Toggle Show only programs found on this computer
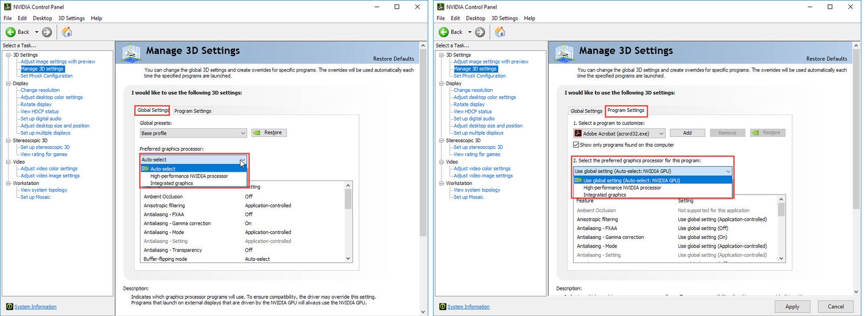 (576, 145)
